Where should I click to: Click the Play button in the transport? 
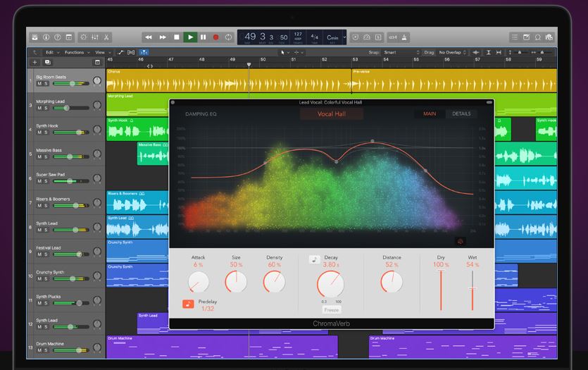click(x=190, y=37)
